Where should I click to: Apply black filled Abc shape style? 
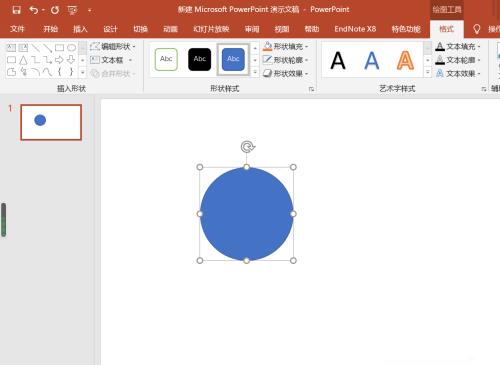point(199,59)
